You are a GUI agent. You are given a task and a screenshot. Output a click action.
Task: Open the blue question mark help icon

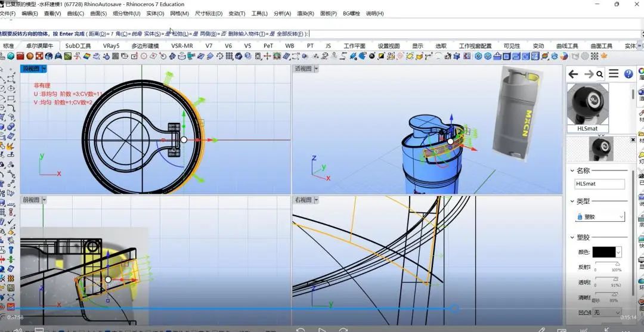(x=628, y=74)
